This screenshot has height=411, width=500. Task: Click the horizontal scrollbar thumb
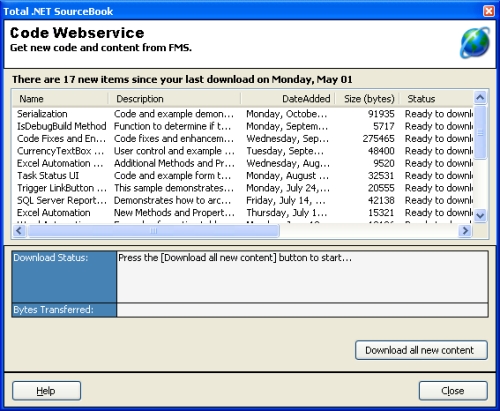coord(154,231)
